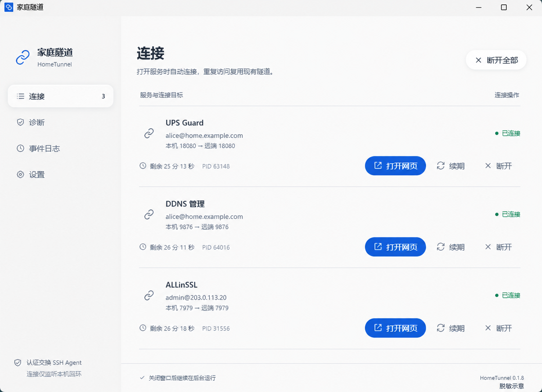Toggle 关闭窗口后继续在后台运行 option

pyautogui.click(x=178, y=378)
